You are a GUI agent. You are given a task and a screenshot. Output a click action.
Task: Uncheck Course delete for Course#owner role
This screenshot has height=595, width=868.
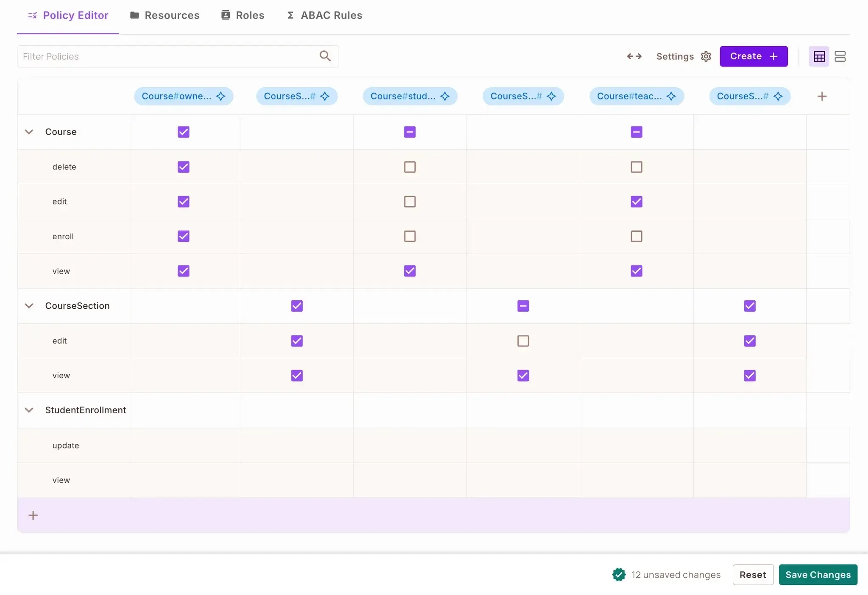[184, 167]
